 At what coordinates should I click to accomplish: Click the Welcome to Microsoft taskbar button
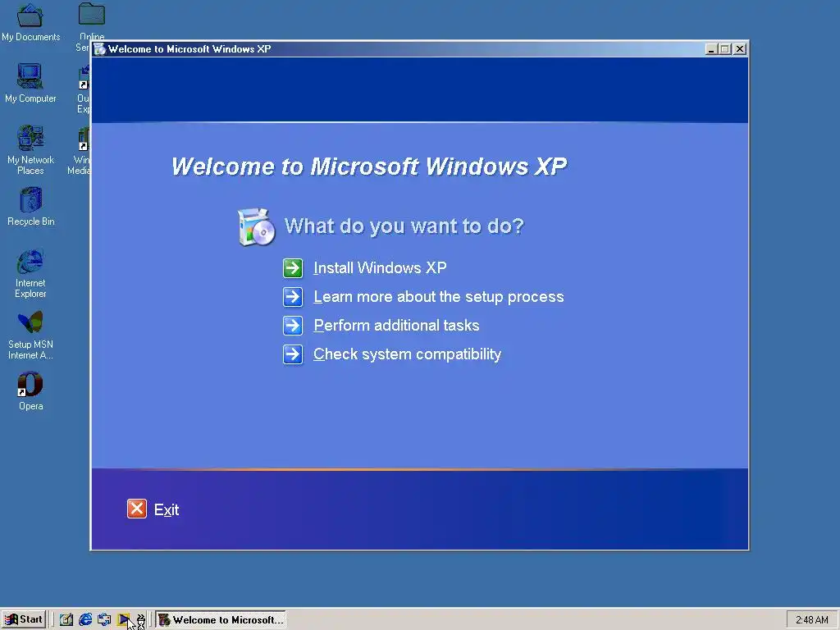tap(221, 620)
